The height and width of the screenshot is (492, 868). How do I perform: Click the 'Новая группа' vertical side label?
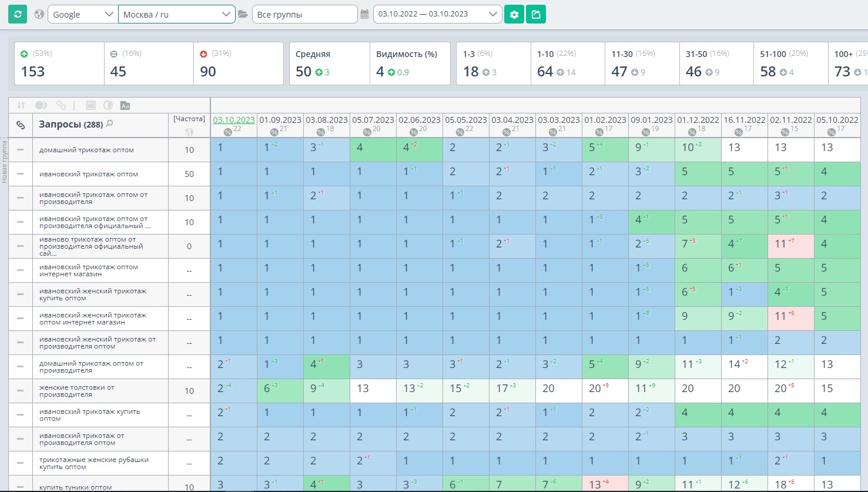[x=4, y=161]
